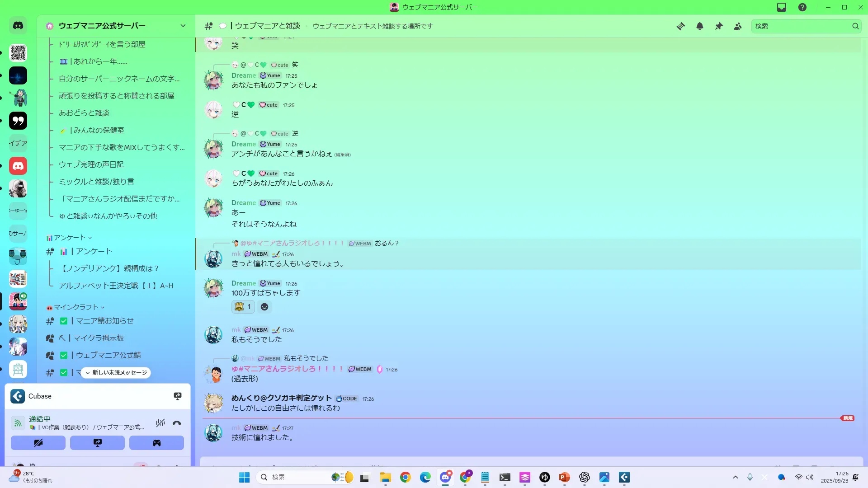Toggle camera on in voice panel
This screenshot has height=488, width=868.
[38, 443]
